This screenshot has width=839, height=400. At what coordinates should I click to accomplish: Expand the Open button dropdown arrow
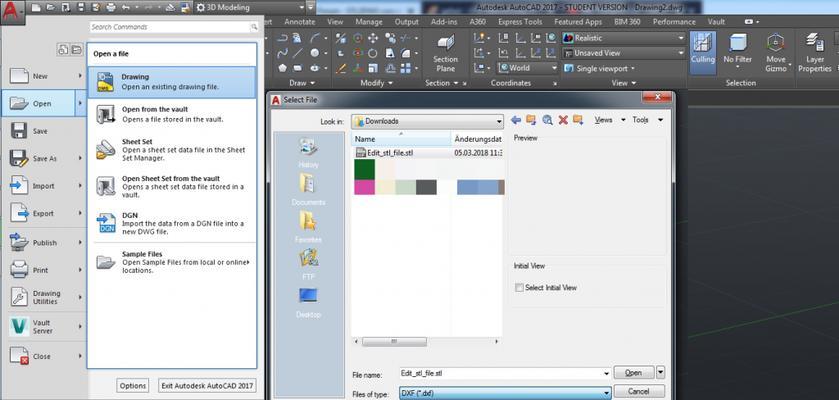click(660, 373)
